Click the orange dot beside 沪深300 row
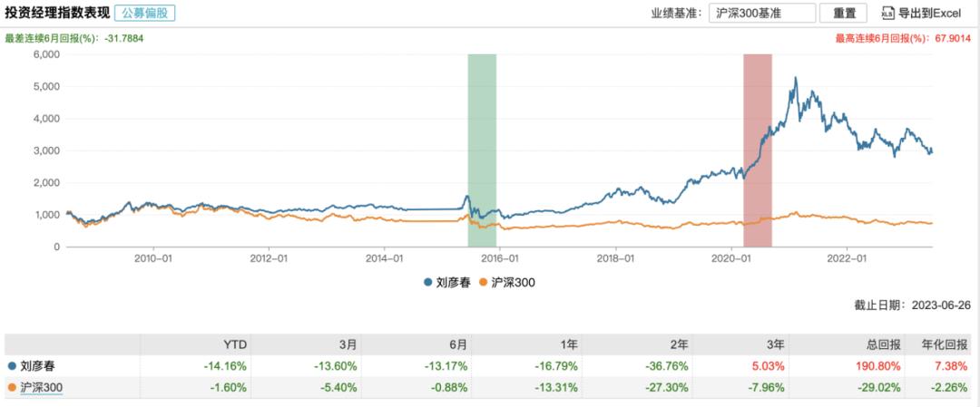This screenshot has width=980, height=407. [11, 388]
